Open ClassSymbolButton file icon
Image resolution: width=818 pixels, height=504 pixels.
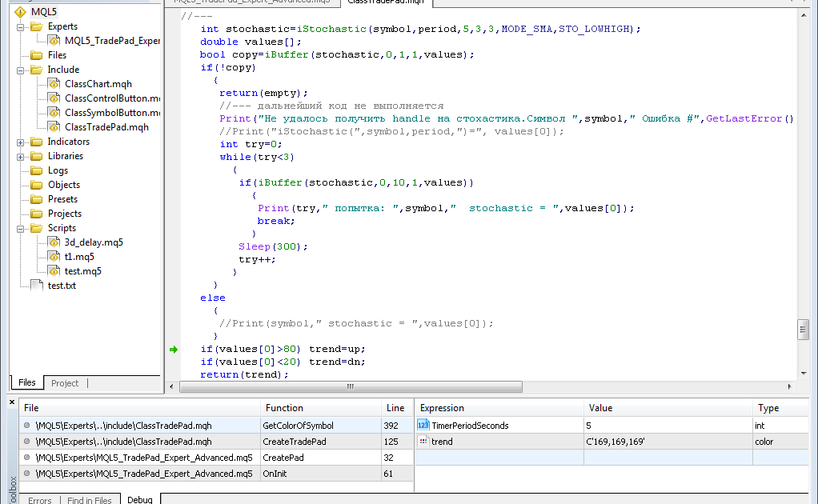[x=54, y=113]
